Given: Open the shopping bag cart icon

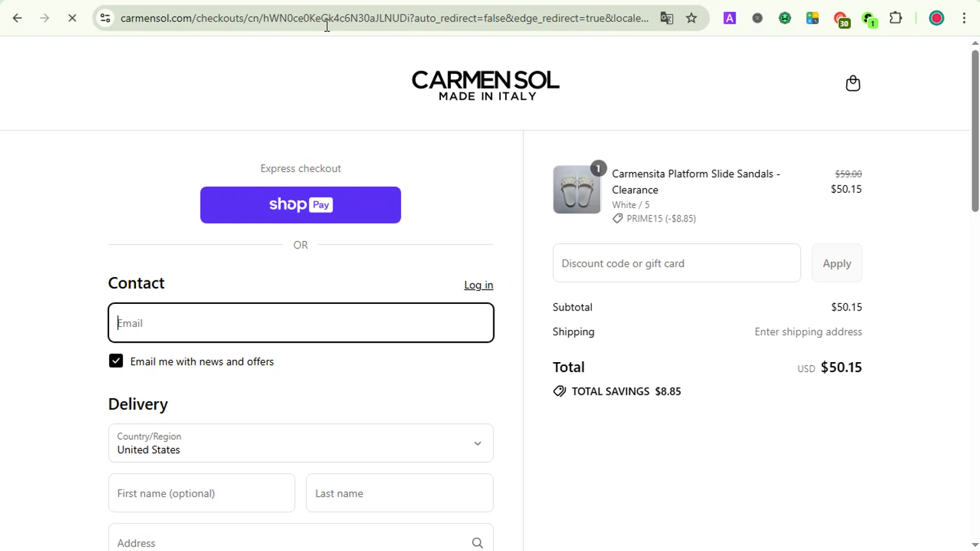Looking at the screenshot, I should tap(853, 83).
